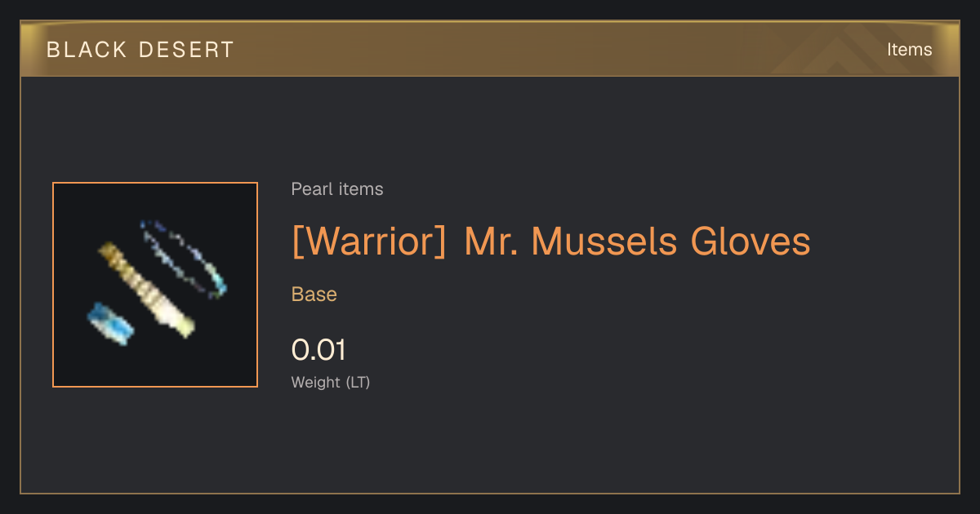Click the BLACK DESERT header logo
This screenshot has width=980, height=514.
140,50
